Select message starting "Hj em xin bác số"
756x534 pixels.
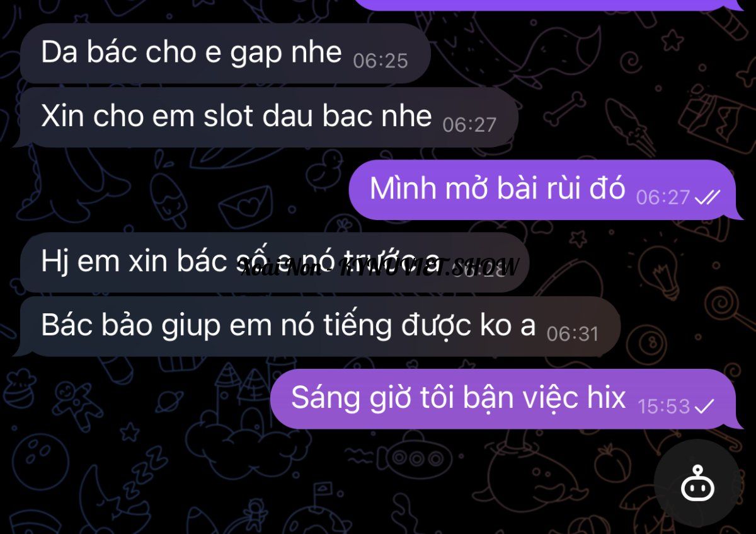pyautogui.click(x=274, y=262)
